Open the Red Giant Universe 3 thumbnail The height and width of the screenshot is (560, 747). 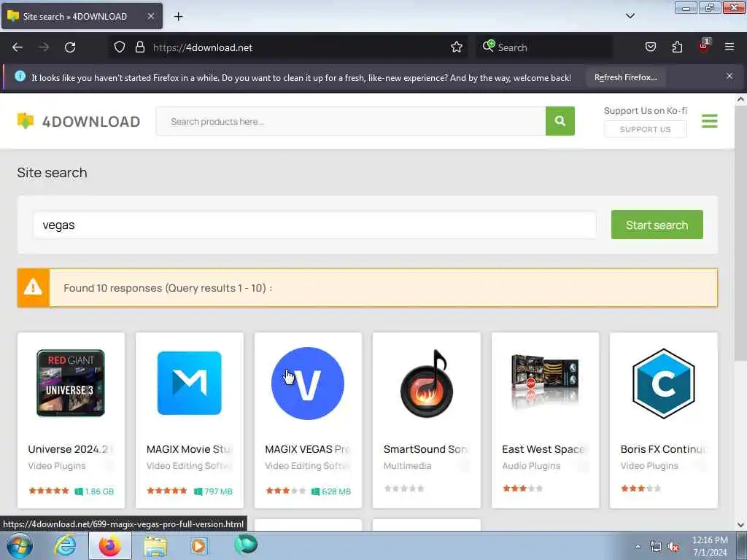tap(71, 383)
